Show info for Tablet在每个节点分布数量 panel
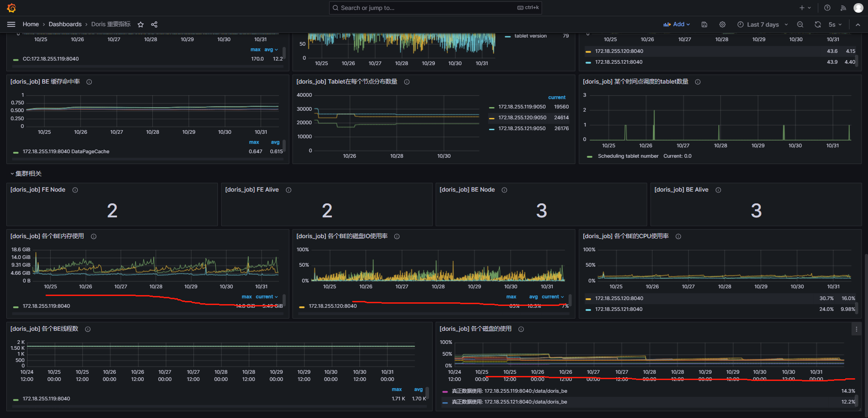The height and width of the screenshot is (418, 868). tap(407, 82)
